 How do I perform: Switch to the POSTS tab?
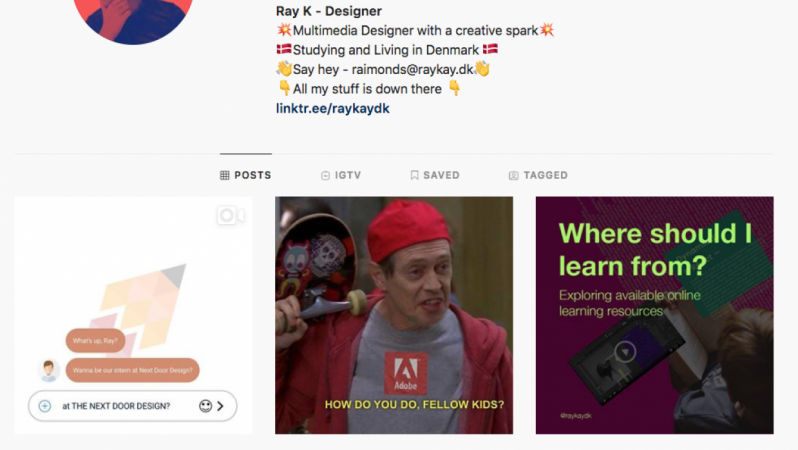(246, 175)
